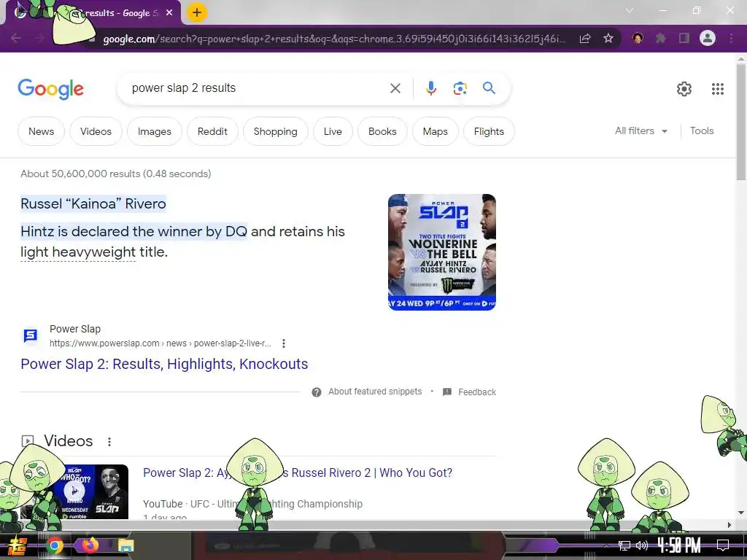Screen dimensions: 747x560
Task: Open the Chrome three-dot menu
Action: point(731,38)
